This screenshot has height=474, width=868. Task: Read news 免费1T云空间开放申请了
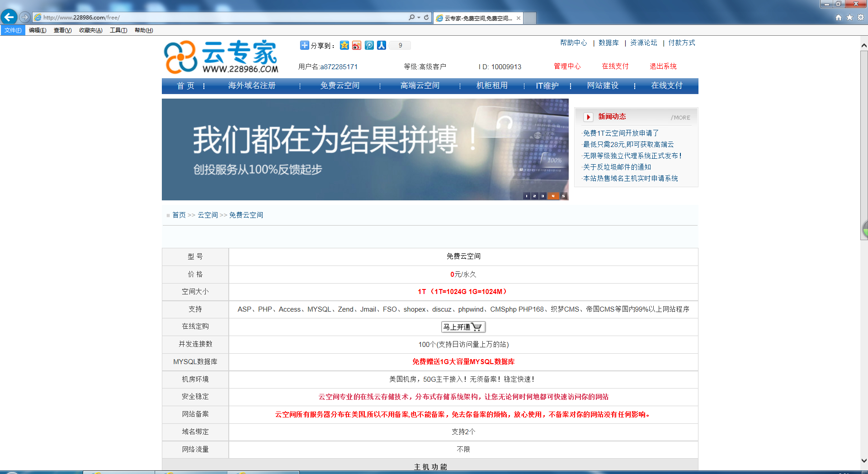621,133
